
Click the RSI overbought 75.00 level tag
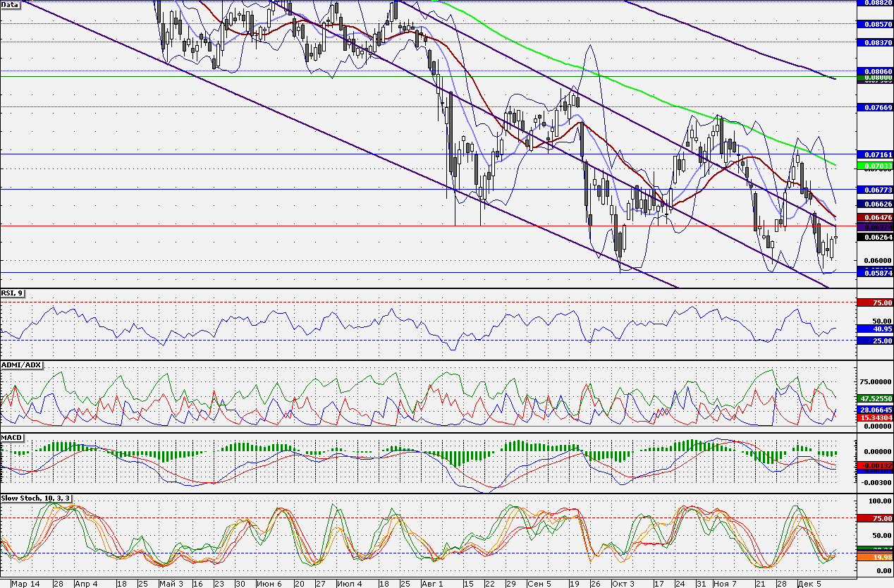(875, 302)
